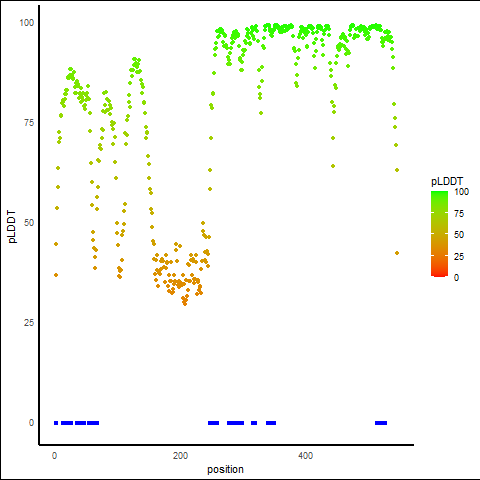Click the pLDDT color gradient legend bar
The width and height of the screenshot is (480, 480).
(x=439, y=234)
